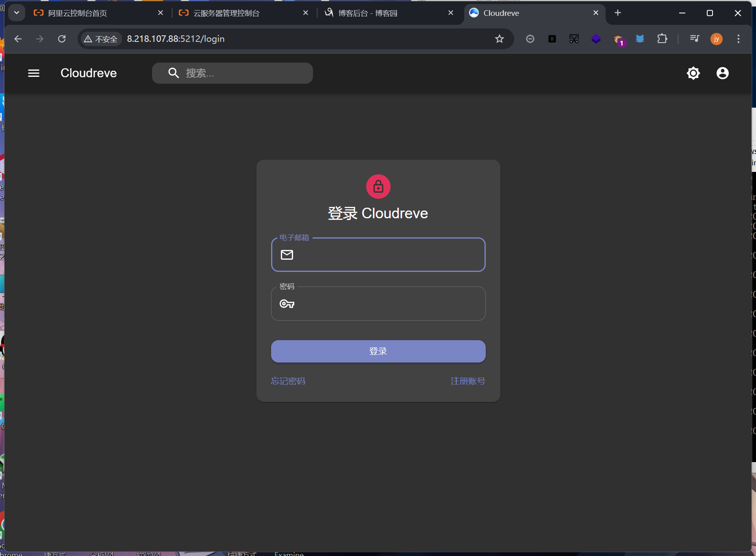This screenshot has height=556, width=756.
Task: Click the address bar URL 8.218.107.88:5212/login
Action: (x=176, y=39)
